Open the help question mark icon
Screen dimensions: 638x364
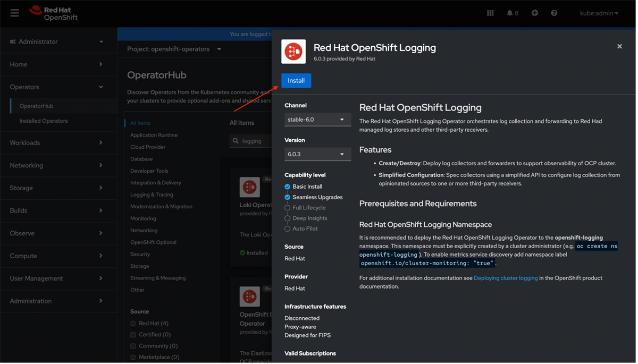pyautogui.click(x=554, y=13)
